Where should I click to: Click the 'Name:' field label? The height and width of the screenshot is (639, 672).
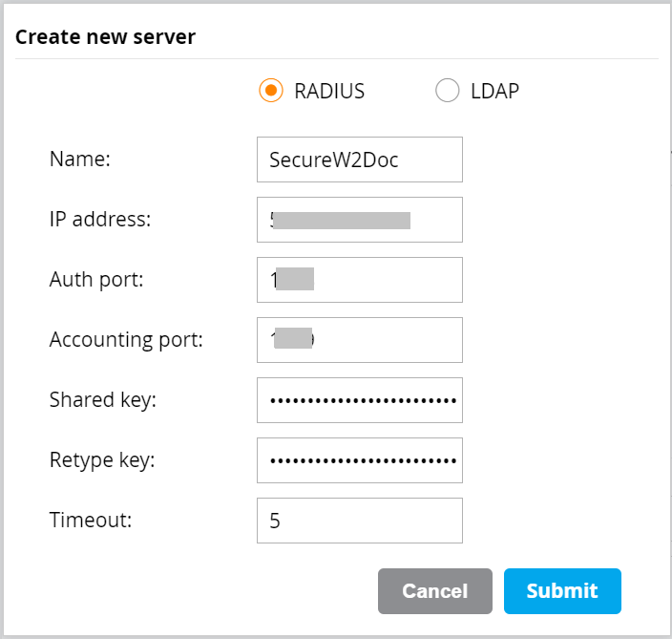tap(80, 160)
